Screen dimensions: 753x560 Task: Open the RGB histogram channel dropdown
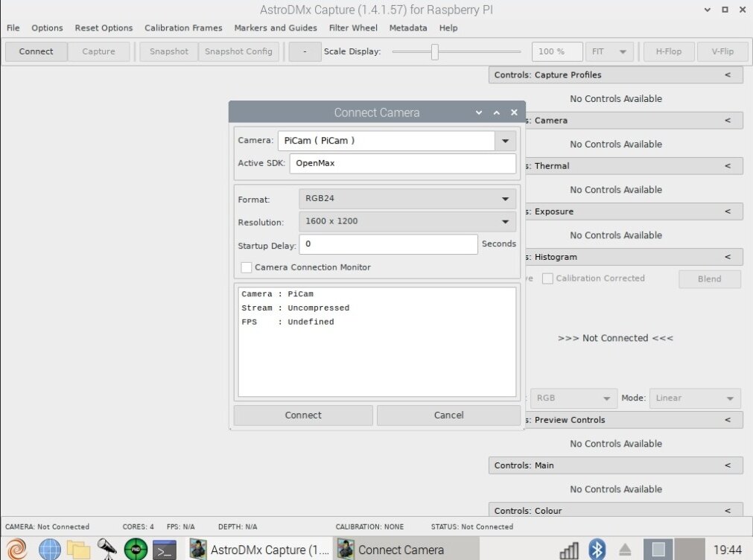pyautogui.click(x=574, y=398)
